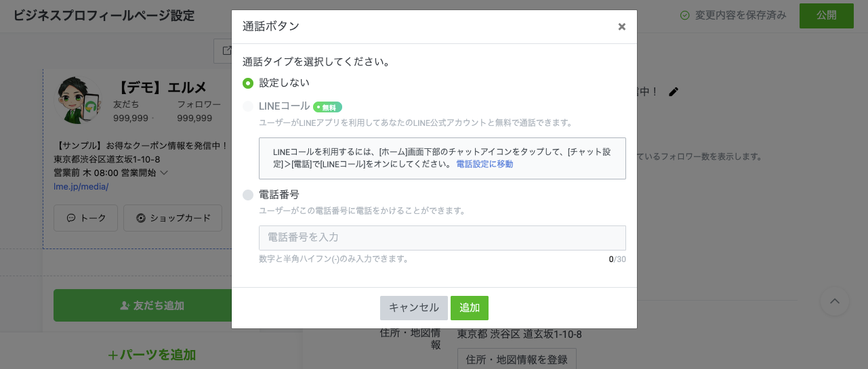Click the 公開 button in the header

point(826,16)
